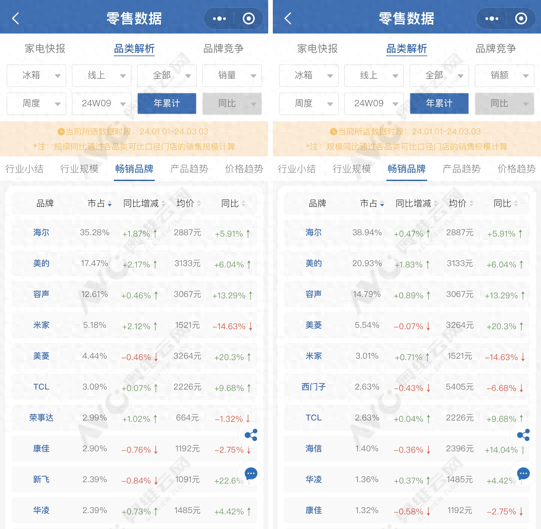The image size is (541, 529).
Task: Open 新飞 brand link in left panel
Action: click(x=41, y=480)
